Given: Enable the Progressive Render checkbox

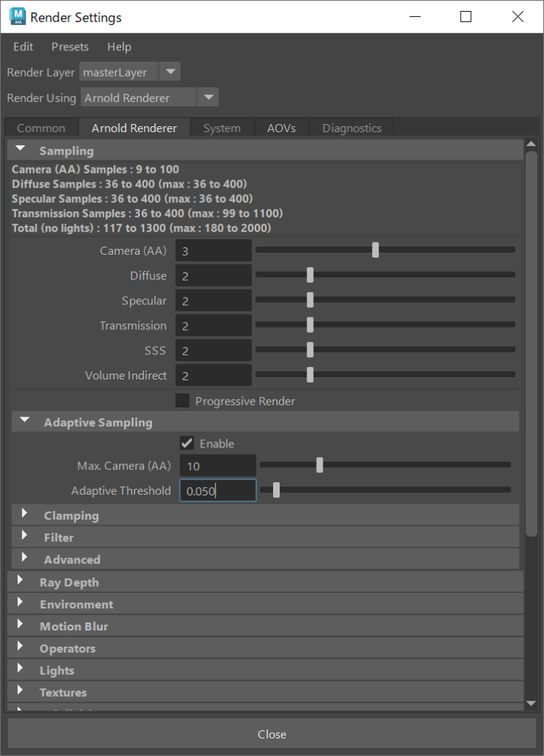Looking at the screenshot, I should pyautogui.click(x=182, y=401).
